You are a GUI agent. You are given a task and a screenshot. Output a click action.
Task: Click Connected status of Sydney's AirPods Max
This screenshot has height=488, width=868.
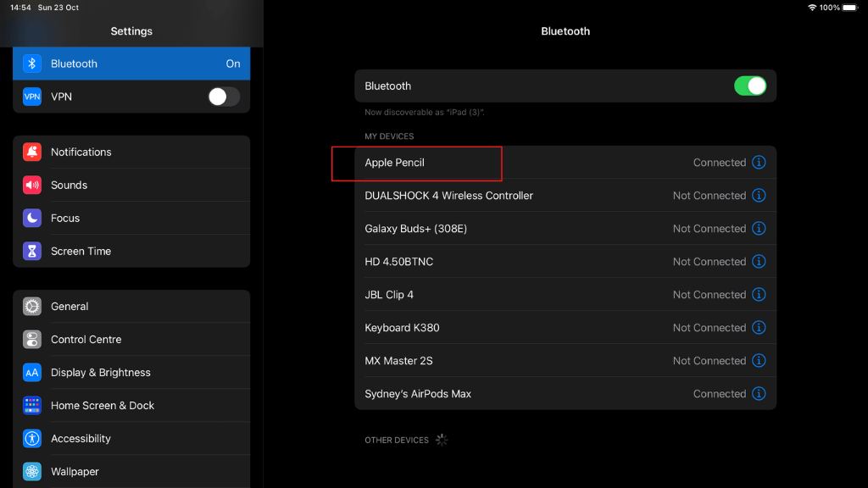pyautogui.click(x=720, y=394)
